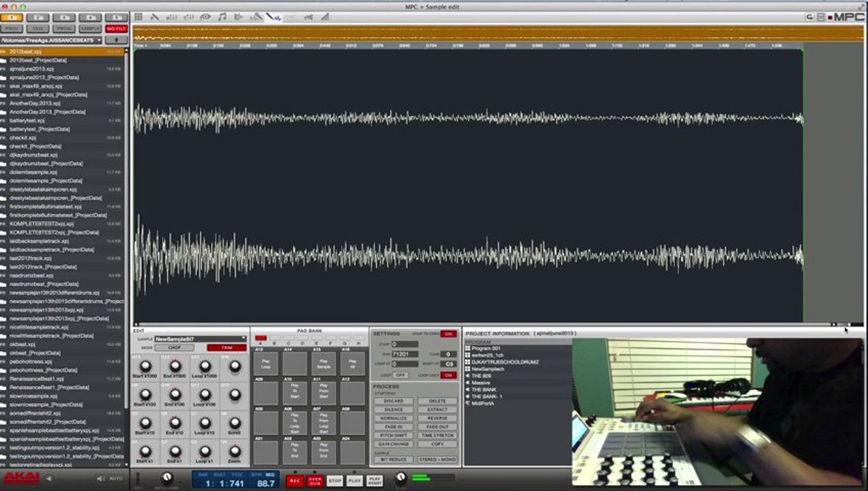
Task: Click the Zoom knob Q4
Action: coord(235,450)
